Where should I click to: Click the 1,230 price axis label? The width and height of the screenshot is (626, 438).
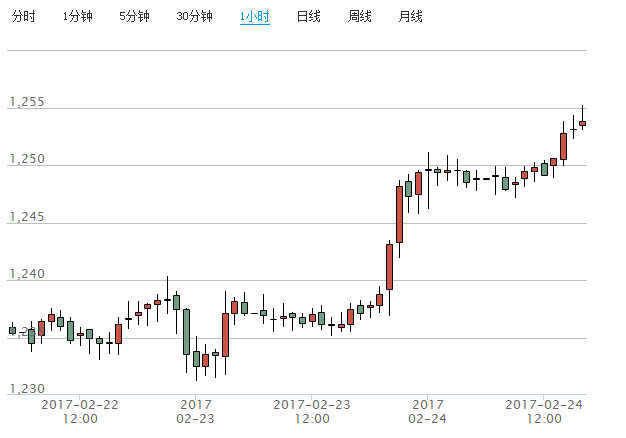27,388
